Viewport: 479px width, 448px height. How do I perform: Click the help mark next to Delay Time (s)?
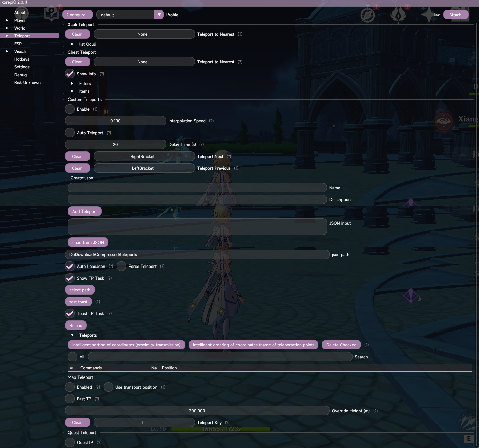[x=202, y=145]
